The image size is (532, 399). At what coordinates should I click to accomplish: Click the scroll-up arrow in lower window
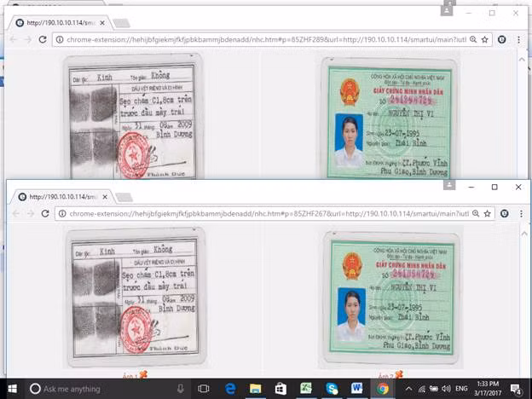[x=524, y=234]
